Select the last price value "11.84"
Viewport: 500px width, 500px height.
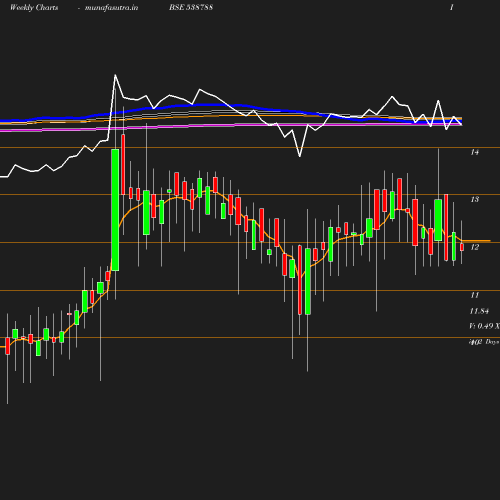pyautogui.click(x=479, y=311)
